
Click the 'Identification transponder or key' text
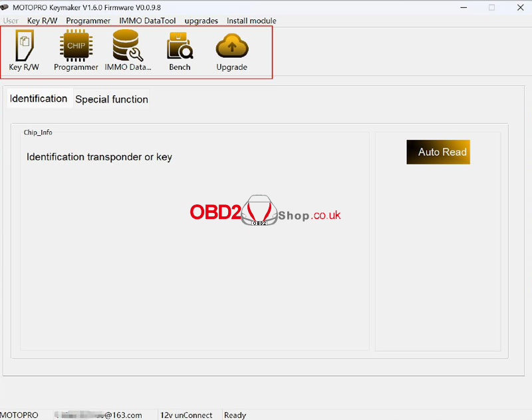[99, 157]
